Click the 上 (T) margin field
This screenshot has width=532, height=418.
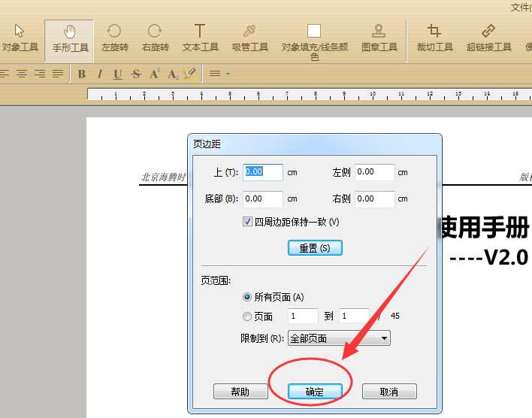pyautogui.click(x=262, y=172)
